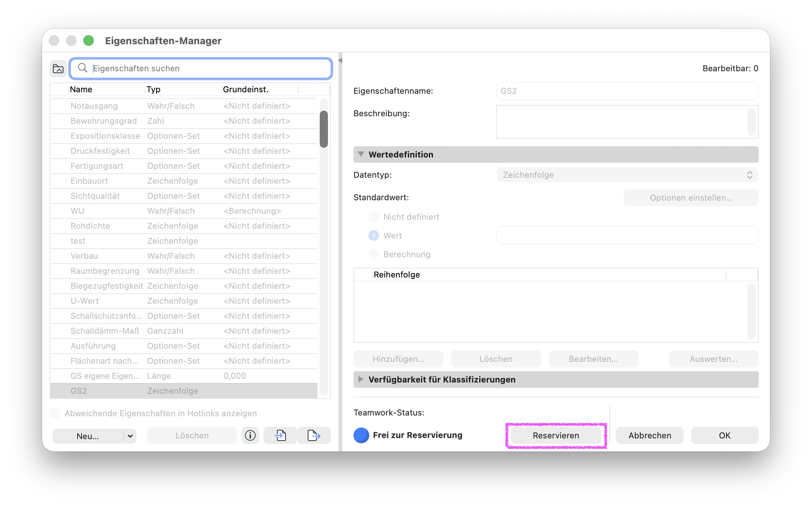812x507 pixels.
Task: Click the folder view icon beside search
Action: [58, 69]
